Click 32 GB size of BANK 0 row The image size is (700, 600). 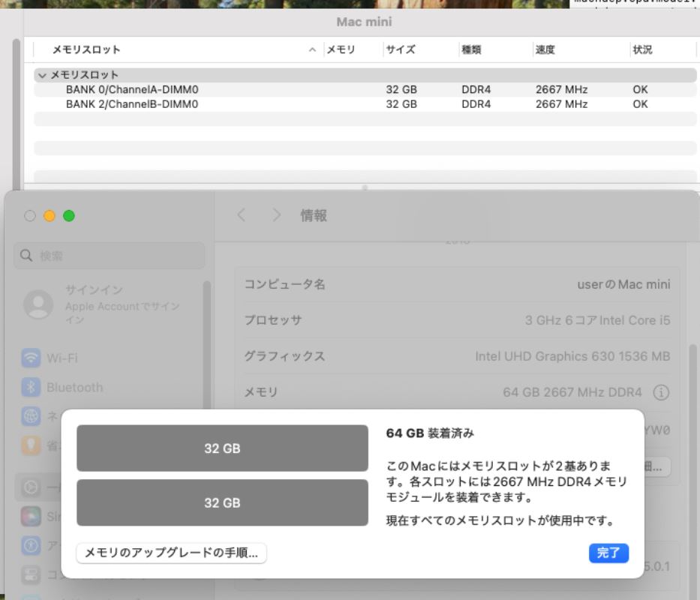point(401,89)
